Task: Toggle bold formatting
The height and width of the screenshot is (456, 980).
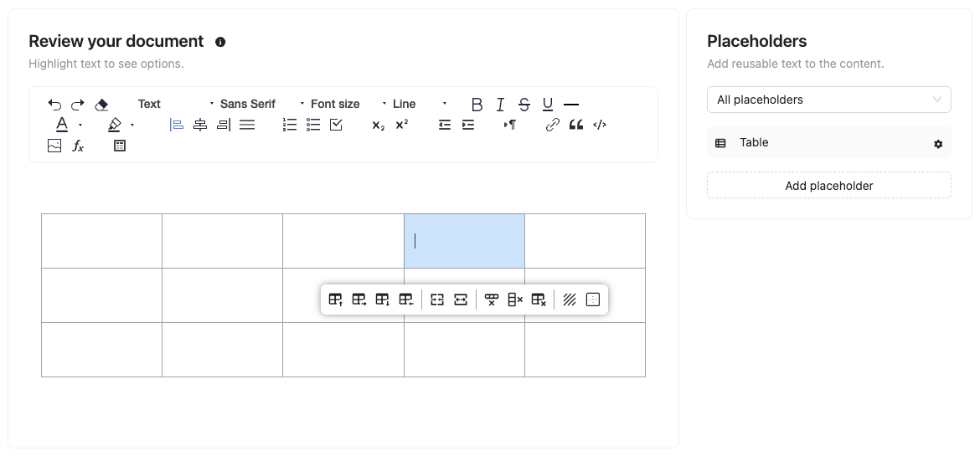Action: (477, 105)
